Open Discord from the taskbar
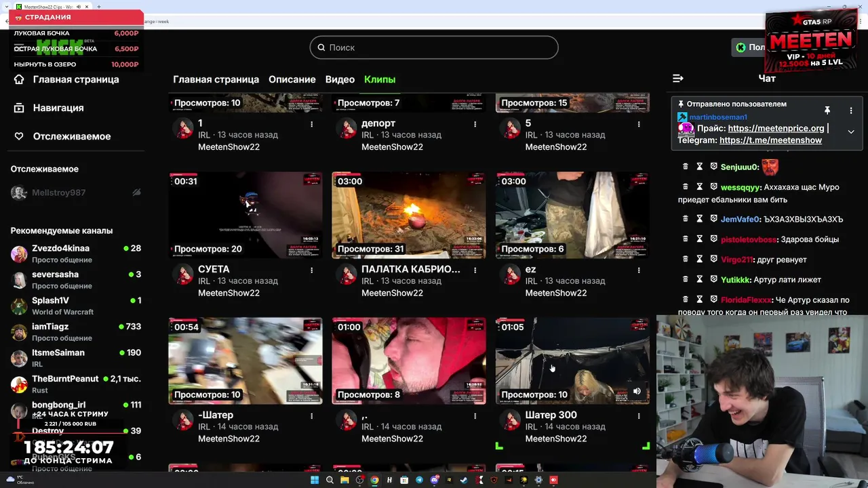 click(434, 480)
